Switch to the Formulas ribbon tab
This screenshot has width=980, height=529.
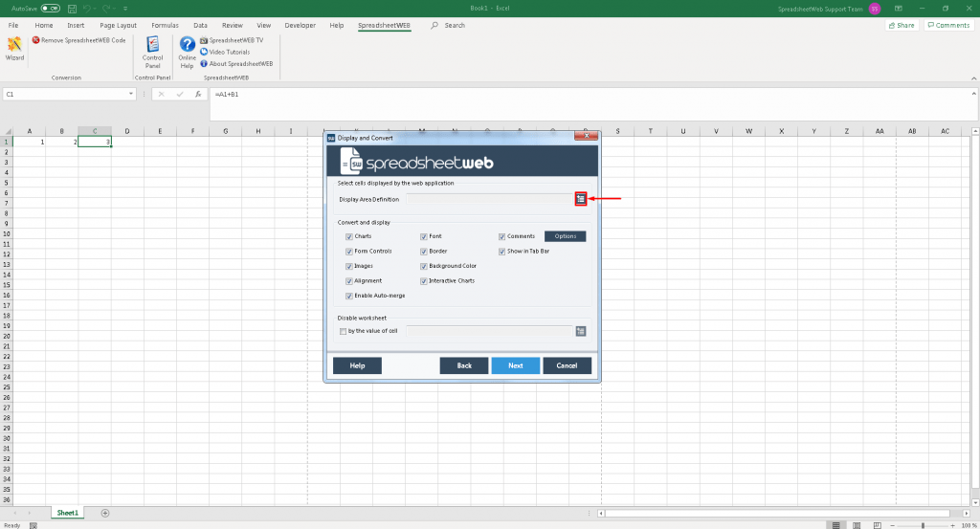165,26
